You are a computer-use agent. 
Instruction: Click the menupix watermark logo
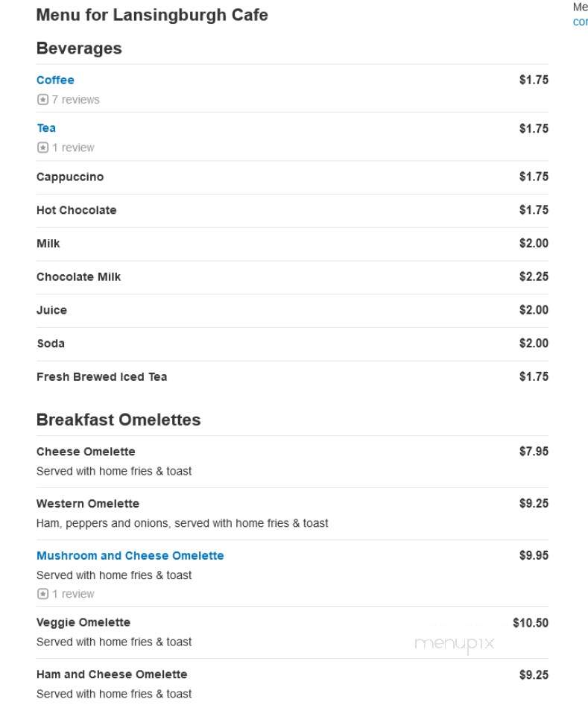(x=454, y=644)
